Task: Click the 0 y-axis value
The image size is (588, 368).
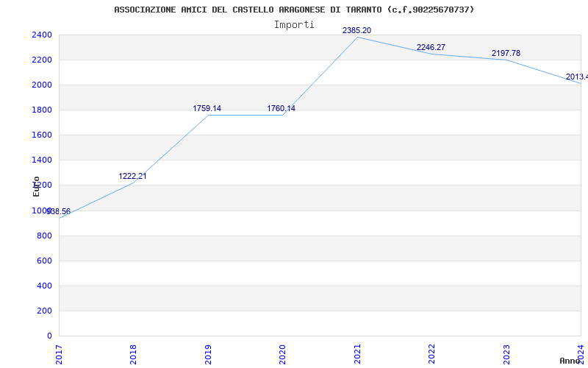Action: click(x=49, y=336)
